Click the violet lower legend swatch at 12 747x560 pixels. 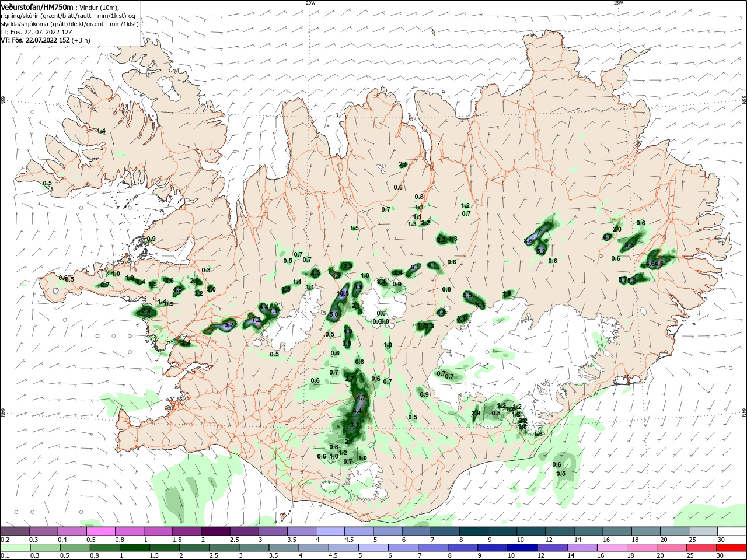point(551,548)
